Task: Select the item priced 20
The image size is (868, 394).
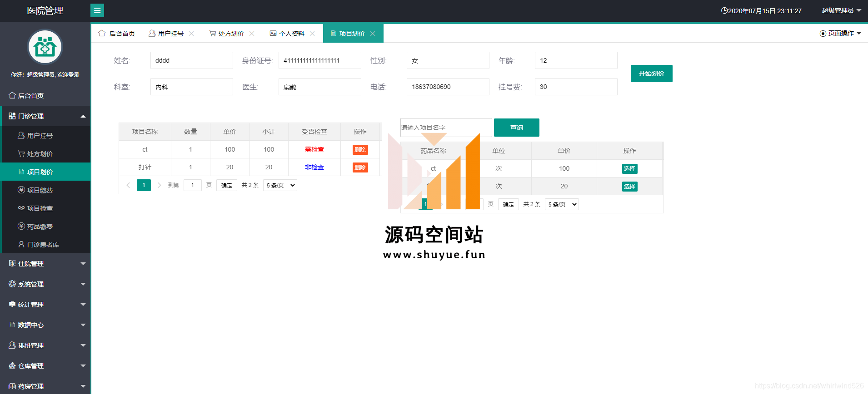Action: tap(629, 187)
